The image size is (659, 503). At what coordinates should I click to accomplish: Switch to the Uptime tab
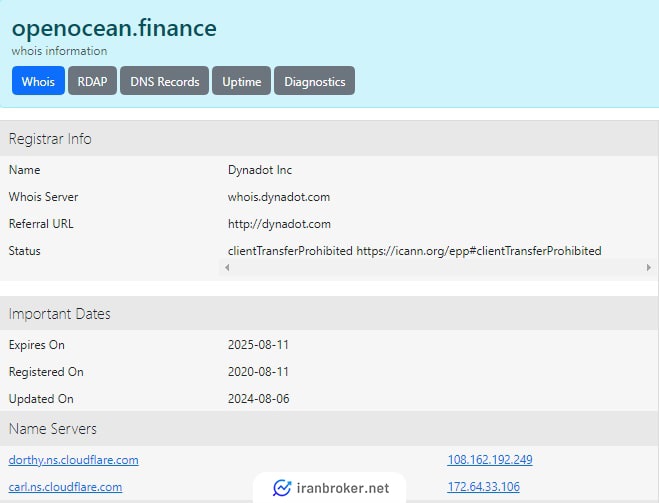pos(242,81)
